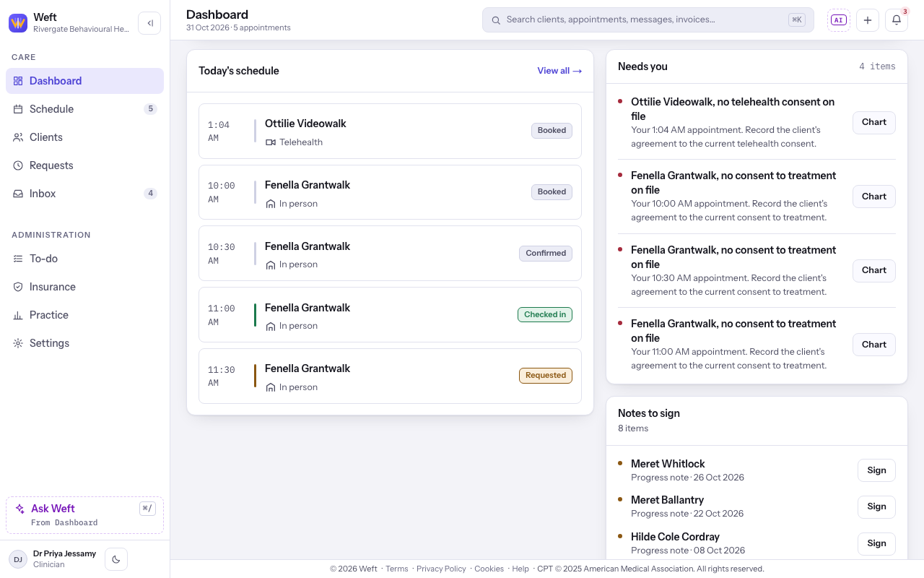924x578 pixels.
Task: Sign Meret Ballantry's progress note
Action: pos(877,507)
